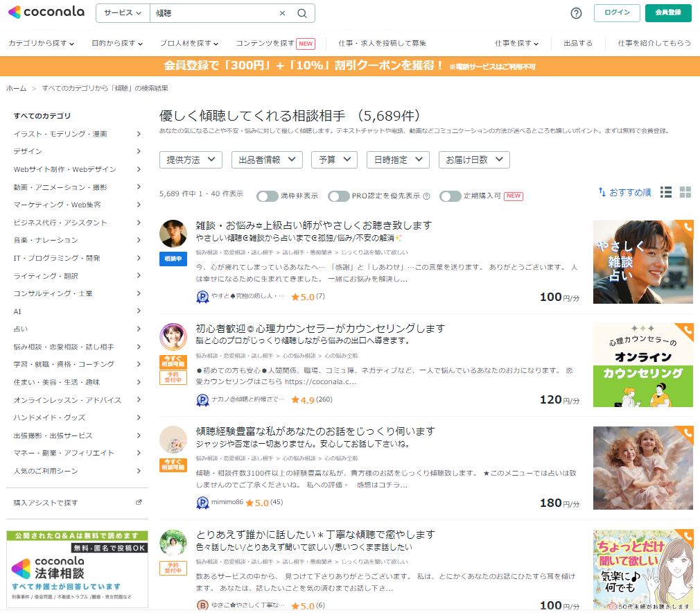The width and height of the screenshot is (700, 613).
Task: Open the 提供方法 filter dropdown
Action: click(x=191, y=159)
